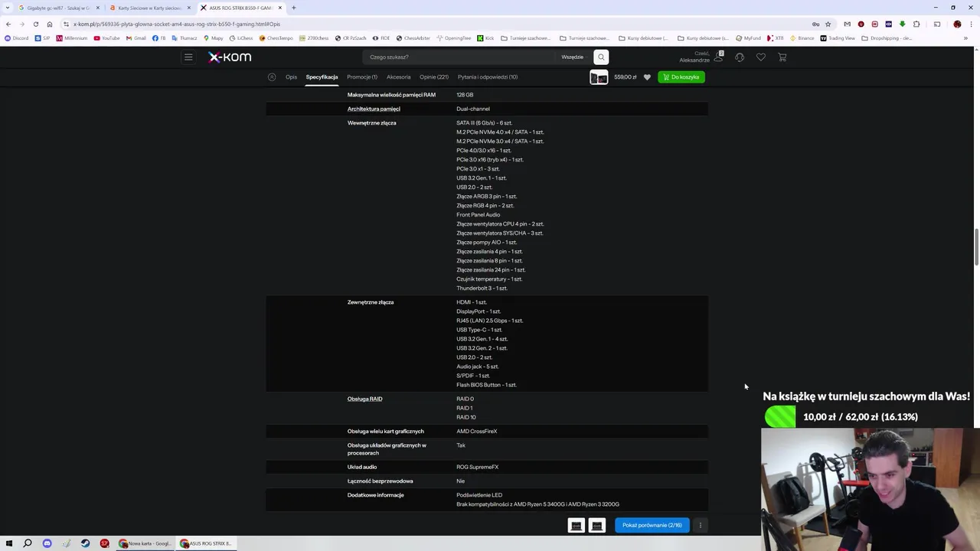
Task: Click second compared product thumbnail
Action: tap(597, 525)
